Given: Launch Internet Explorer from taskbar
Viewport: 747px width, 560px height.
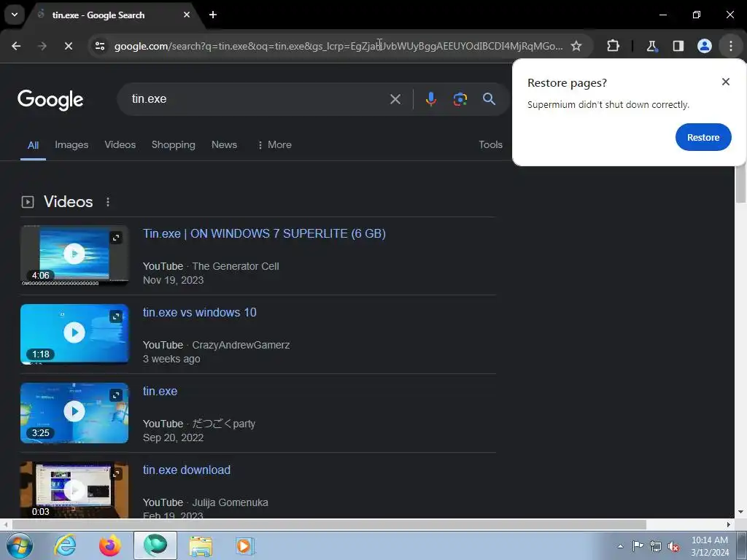Looking at the screenshot, I should (x=65, y=545).
